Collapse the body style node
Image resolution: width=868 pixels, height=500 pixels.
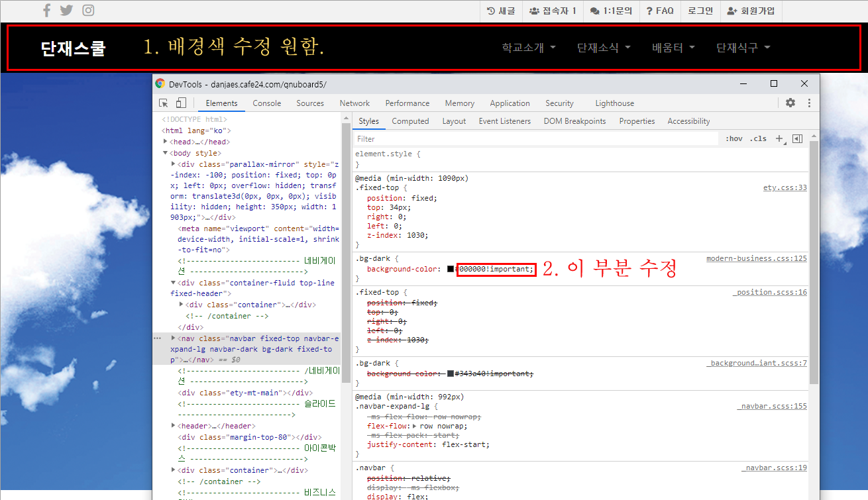pyautogui.click(x=166, y=153)
